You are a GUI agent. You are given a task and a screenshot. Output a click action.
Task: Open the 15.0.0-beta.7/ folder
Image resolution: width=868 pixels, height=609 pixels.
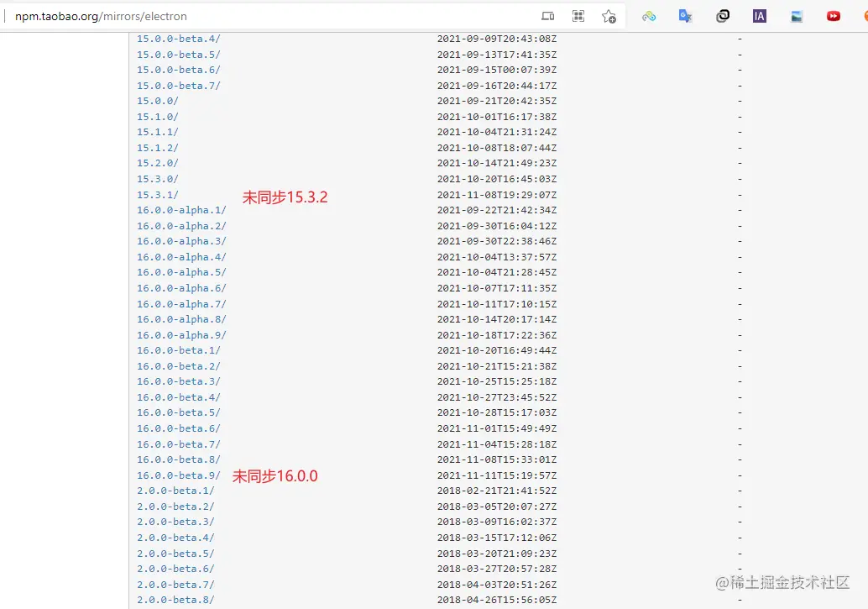[x=178, y=86]
